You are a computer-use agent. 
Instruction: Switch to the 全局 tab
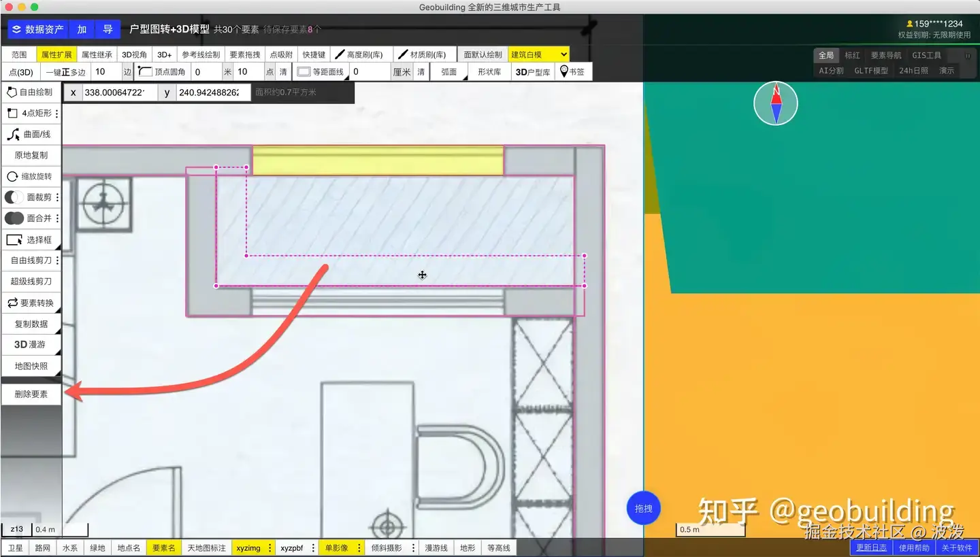click(826, 56)
